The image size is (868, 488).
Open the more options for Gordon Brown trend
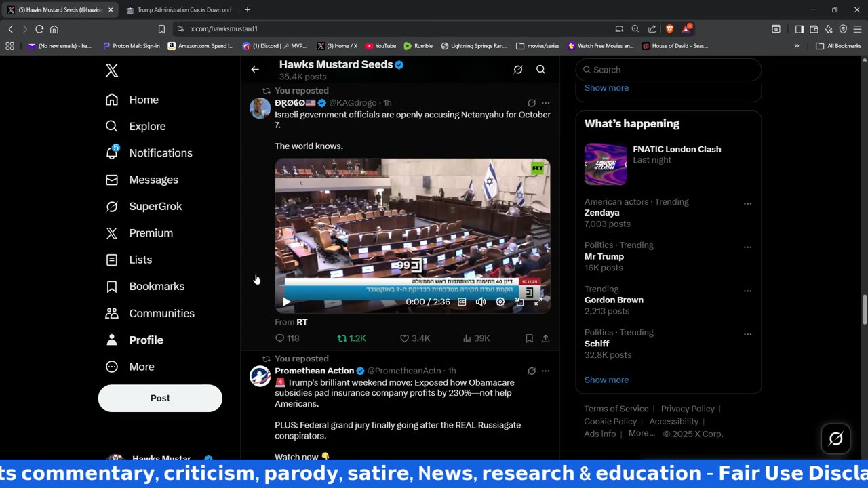747,291
